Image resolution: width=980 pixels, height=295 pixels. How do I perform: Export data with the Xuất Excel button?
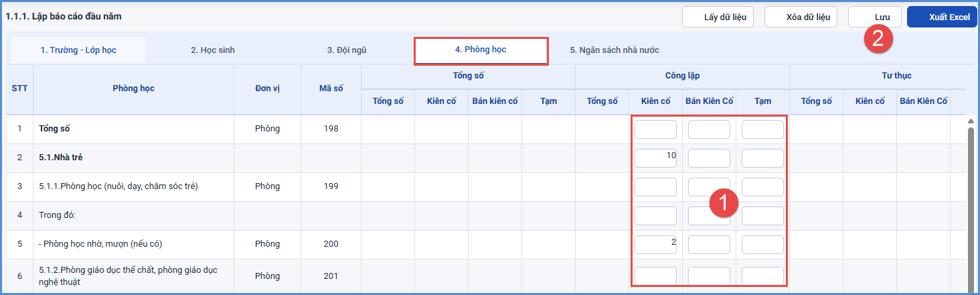tap(942, 17)
